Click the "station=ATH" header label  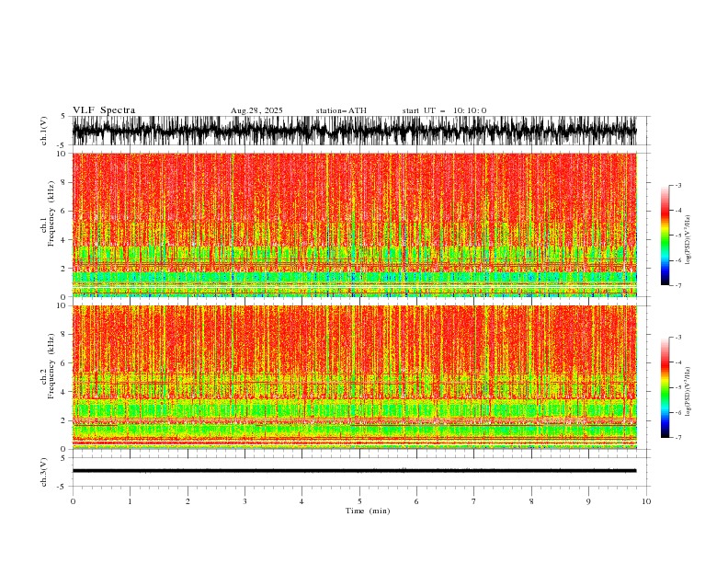coord(341,110)
